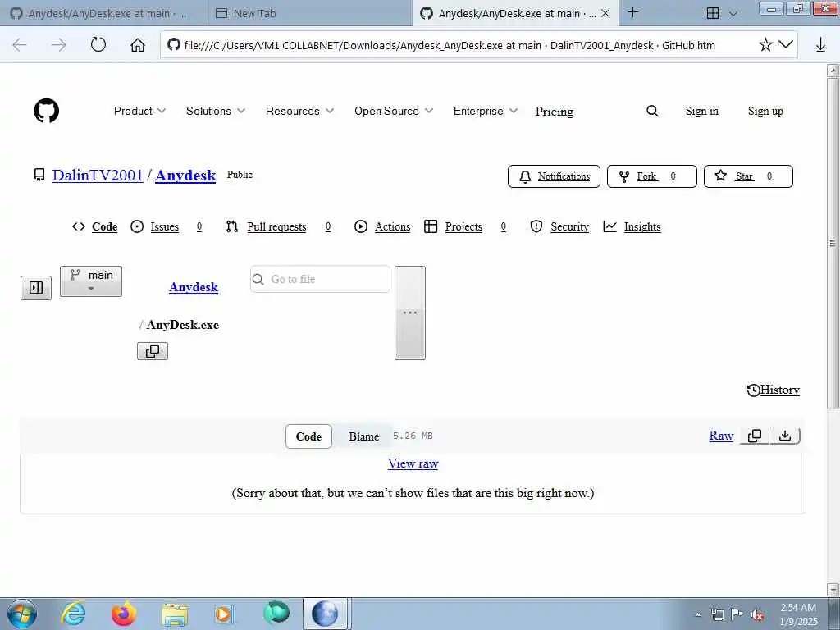The height and width of the screenshot is (630, 840).
Task: Switch to first Anydesk/AnyDesk.exe browser tab
Action: (x=104, y=13)
